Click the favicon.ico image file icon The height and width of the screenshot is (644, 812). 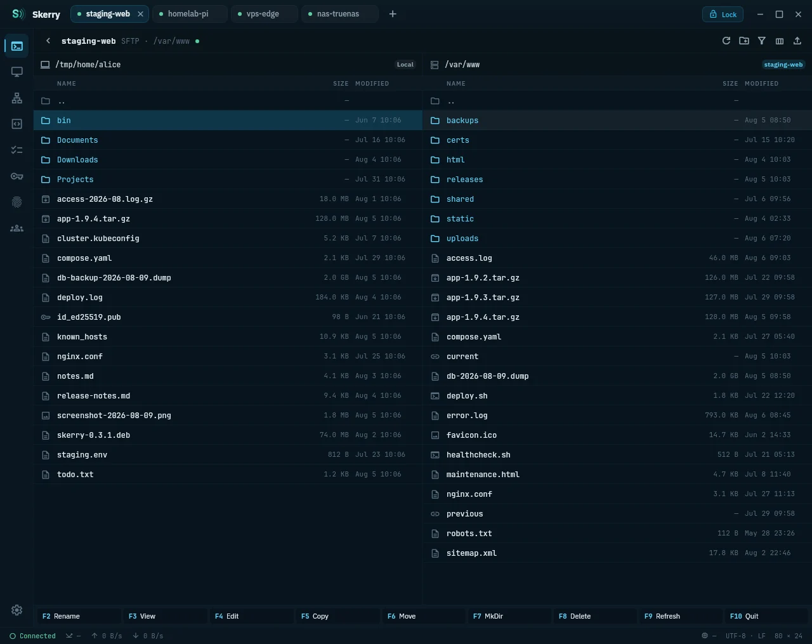click(x=435, y=435)
